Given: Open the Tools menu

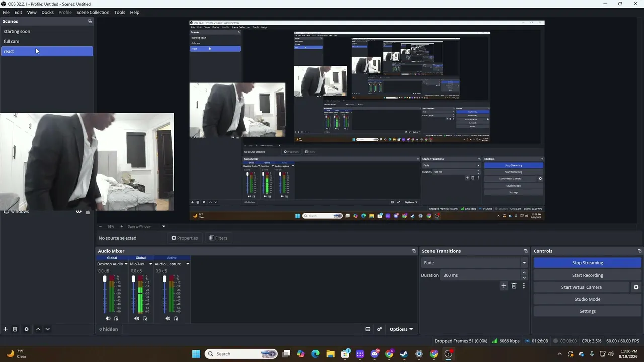Looking at the screenshot, I should coord(120,12).
